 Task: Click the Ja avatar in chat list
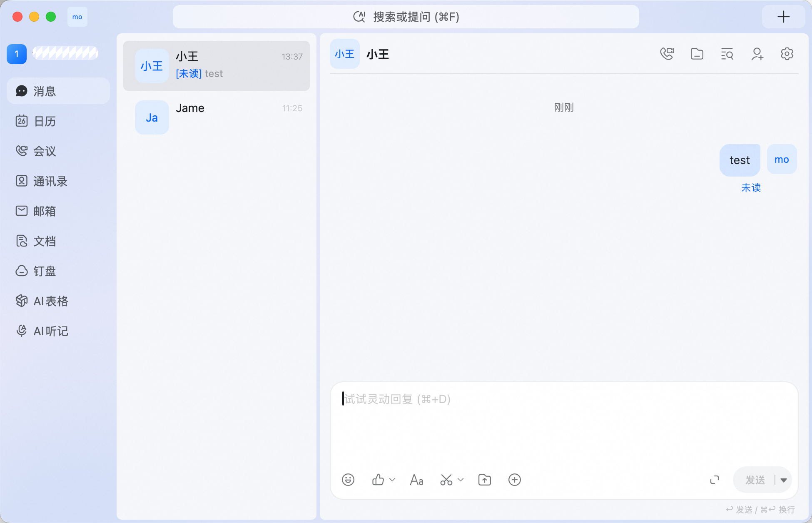click(x=152, y=117)
